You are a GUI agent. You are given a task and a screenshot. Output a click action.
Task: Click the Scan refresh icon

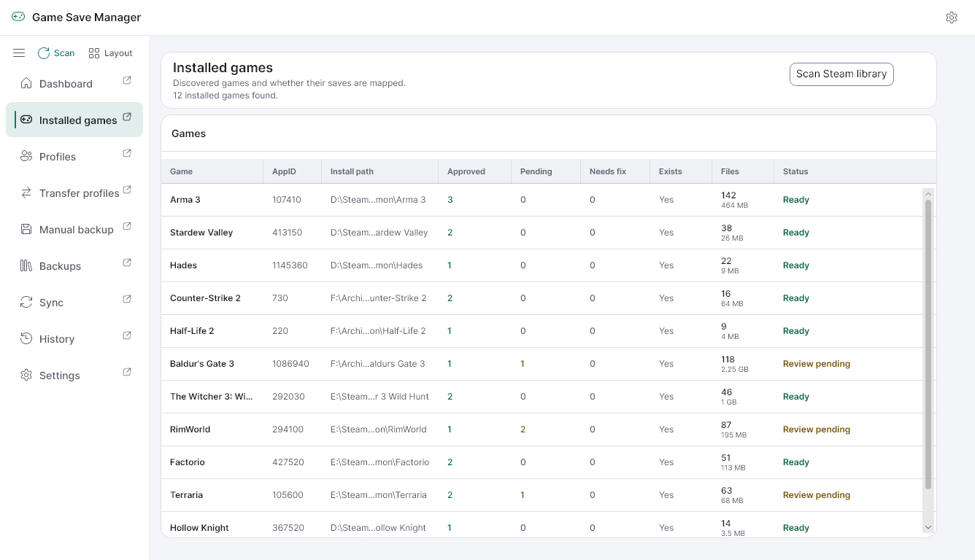click(x=44, y=53)
